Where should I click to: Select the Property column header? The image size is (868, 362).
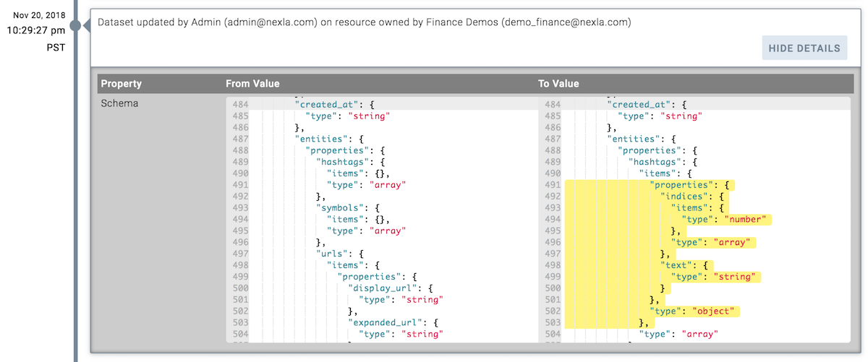(x=122, y=84)
